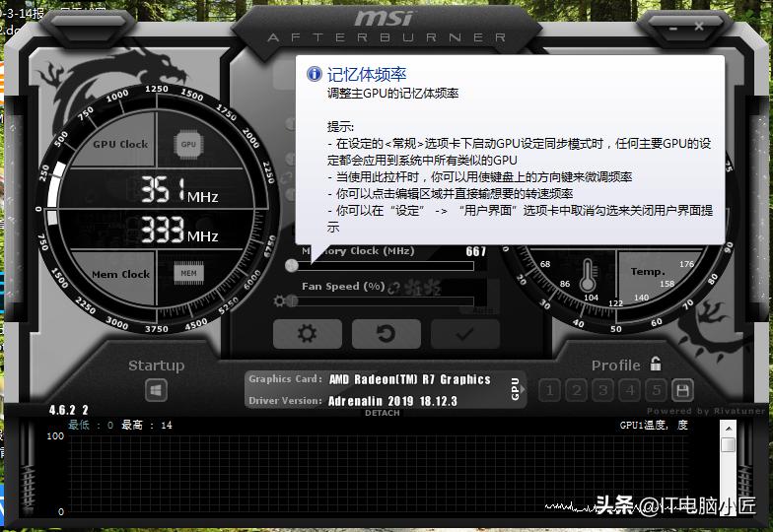This screenshot has height=532, width=773.
Task: Select profile slot 3
Action: pyautogui.click(x=602, y=391)
